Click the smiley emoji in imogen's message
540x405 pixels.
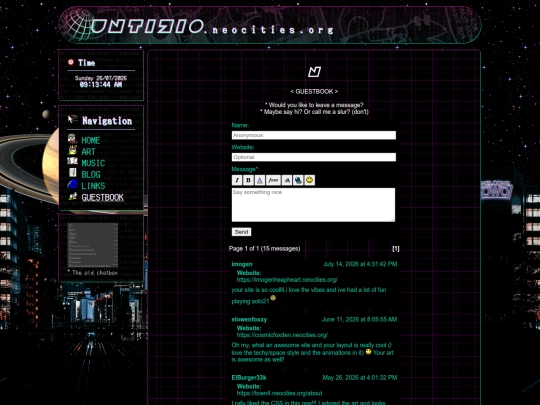pos(273,298)
